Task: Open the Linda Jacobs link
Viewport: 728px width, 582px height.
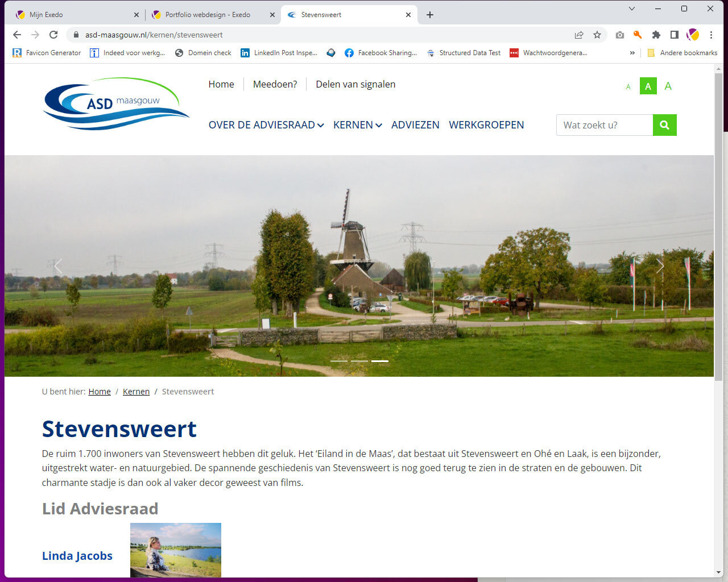Action: click(77, 556)
